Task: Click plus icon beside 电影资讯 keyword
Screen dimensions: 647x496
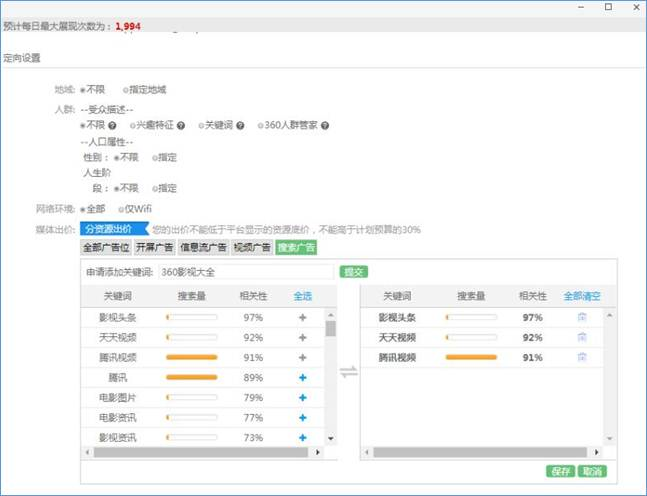Action: pyautogui.click(x=302, y=417)
